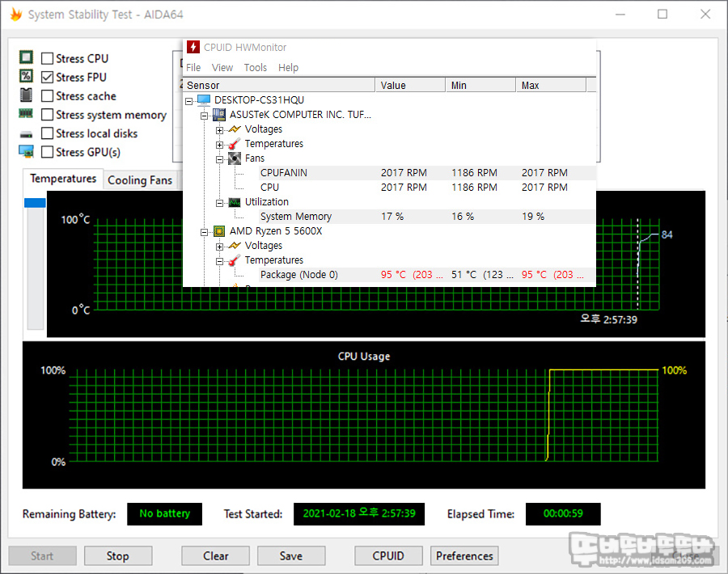The height and width of the screenshot is (574, 728).
Task: Expand the motherboard Voltages node
Action: point(219,130)
